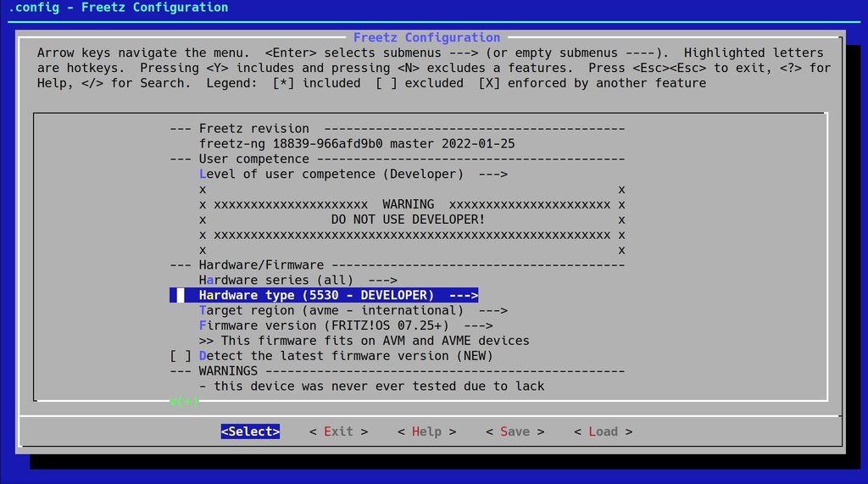
Task: Click the Save button
Action: click(515, 431)
